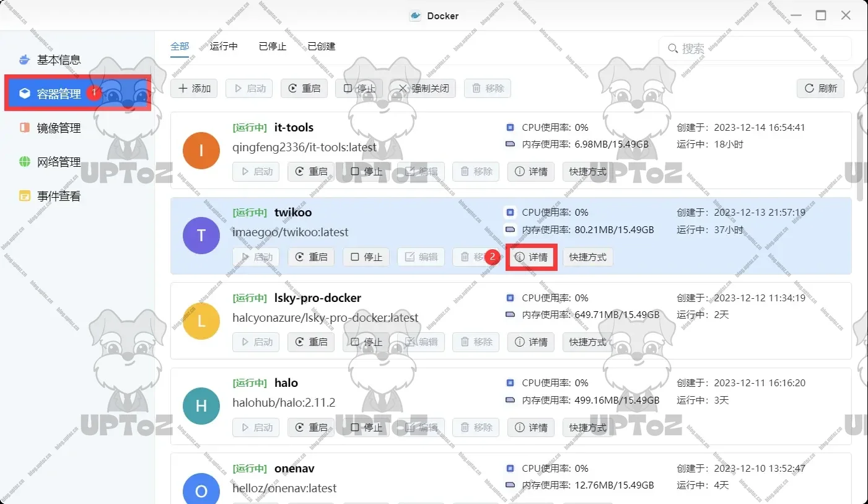Click the halo container name
Viewport: 868px width, 504px height.
coord(286,383)
